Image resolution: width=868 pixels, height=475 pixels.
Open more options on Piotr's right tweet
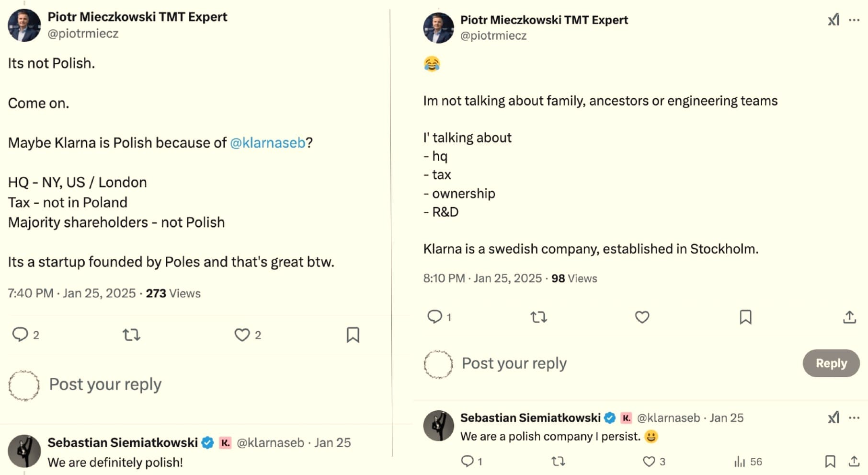click(854, 20)
